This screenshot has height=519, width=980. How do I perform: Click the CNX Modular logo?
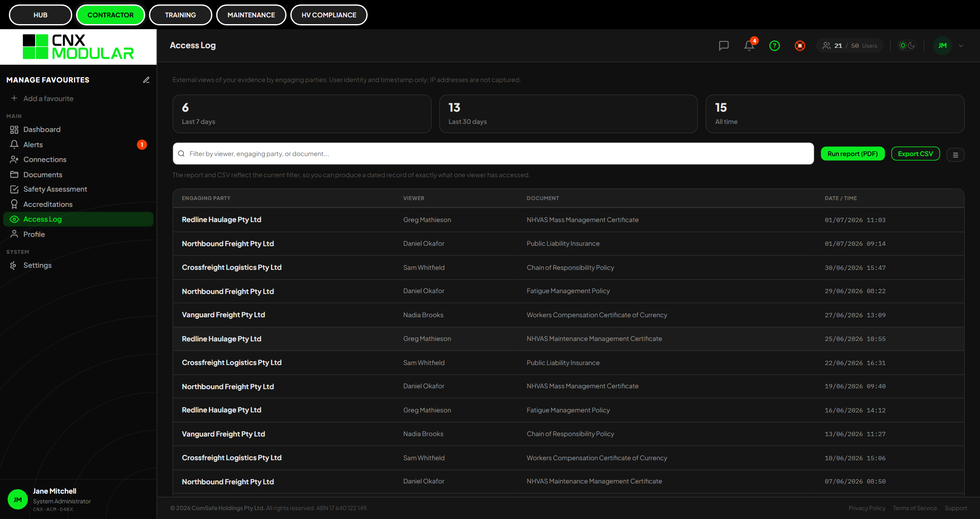[x=78, y=47]
